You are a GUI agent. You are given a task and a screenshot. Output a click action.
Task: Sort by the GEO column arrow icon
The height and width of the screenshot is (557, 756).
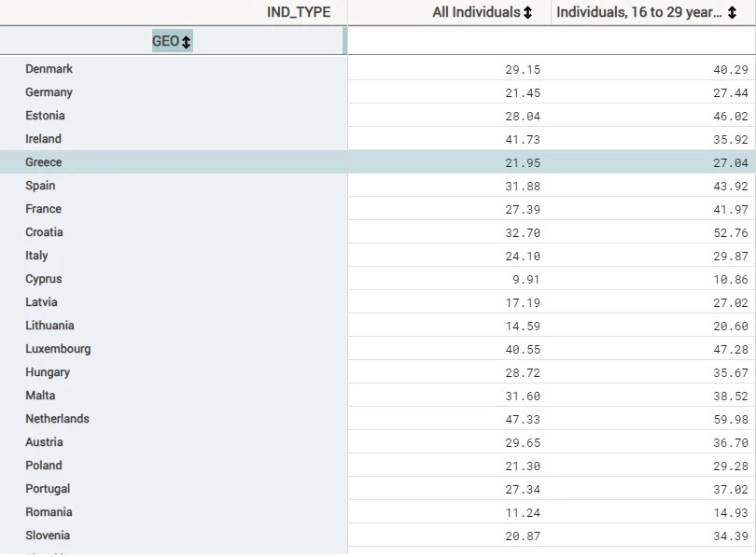[187, 42]
